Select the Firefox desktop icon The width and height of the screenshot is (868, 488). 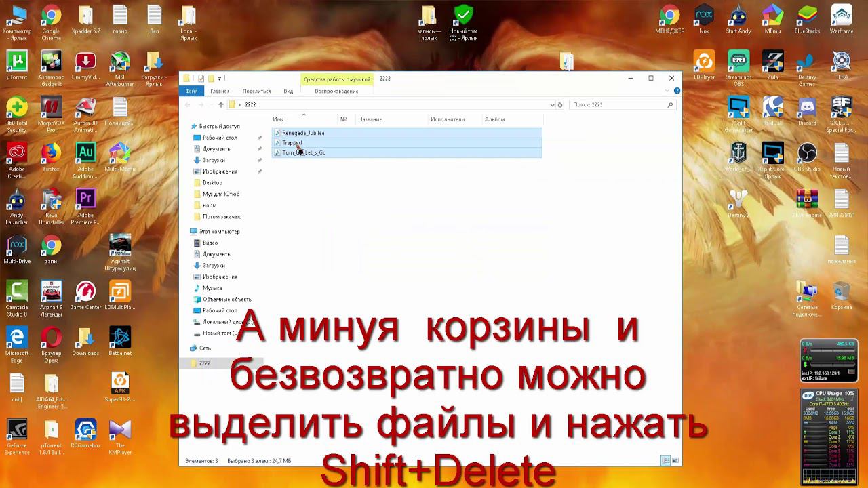51,157
